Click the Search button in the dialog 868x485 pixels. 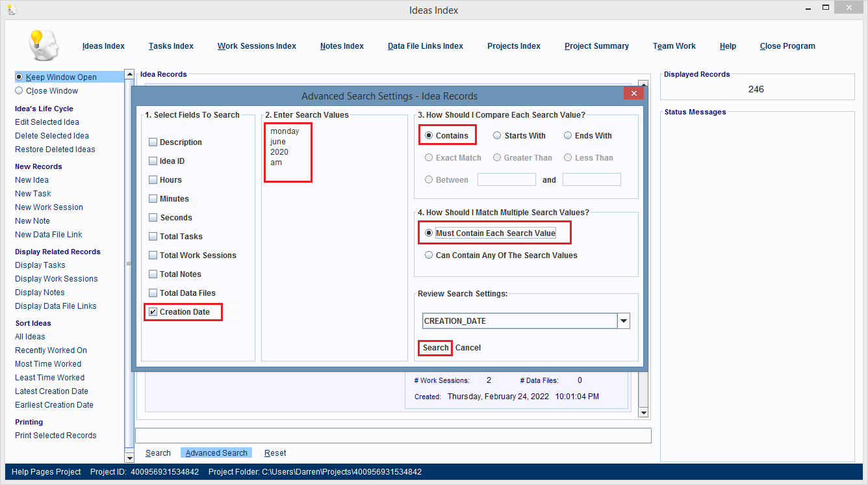(x=435, y=348)
